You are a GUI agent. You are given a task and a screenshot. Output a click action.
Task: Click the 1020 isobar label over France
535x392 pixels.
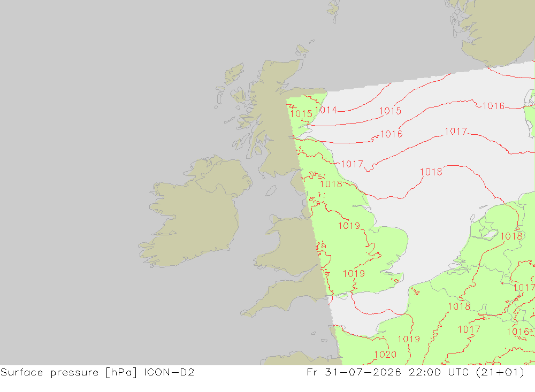click(x=385, y=355)
